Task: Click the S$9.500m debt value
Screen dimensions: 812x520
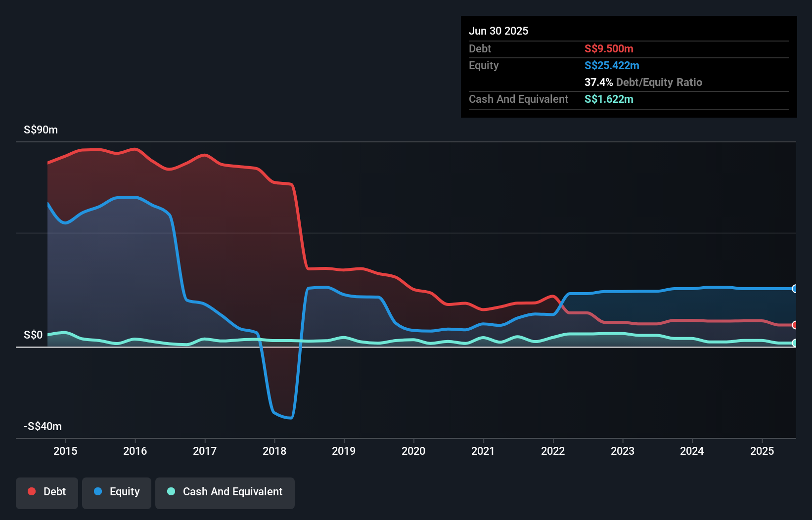Action: pos(609,48)
